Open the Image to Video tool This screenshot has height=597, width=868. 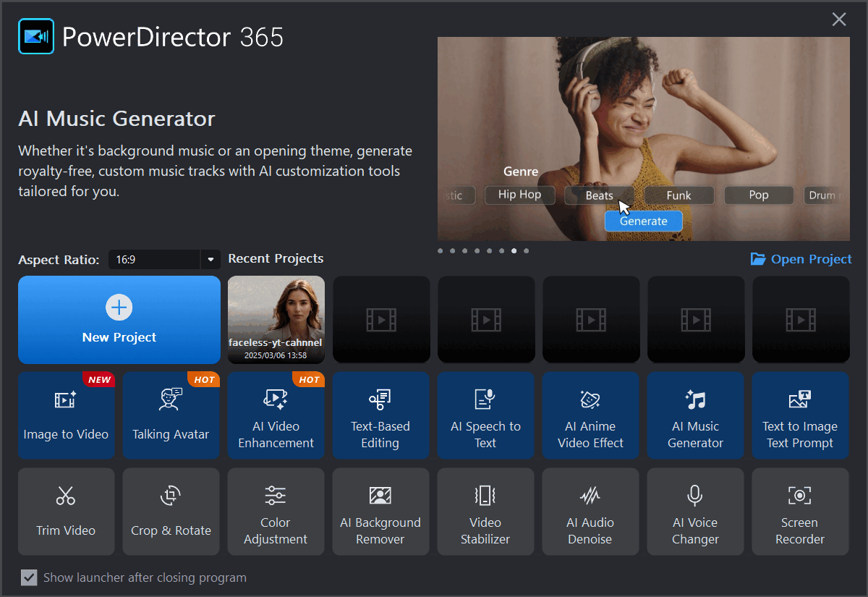66,415
